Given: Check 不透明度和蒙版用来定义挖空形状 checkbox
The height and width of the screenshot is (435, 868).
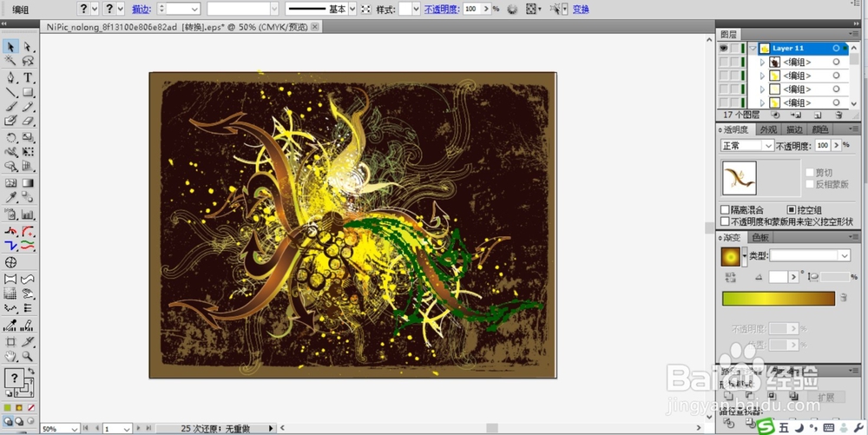Looking at the screenshot, I should (725, 221).
